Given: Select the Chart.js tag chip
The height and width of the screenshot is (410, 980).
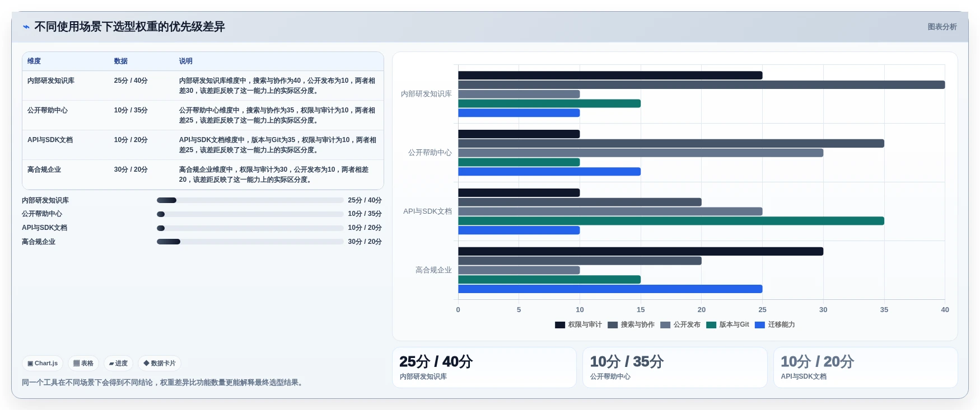Looking at the screenshot, I should [43, 363].
